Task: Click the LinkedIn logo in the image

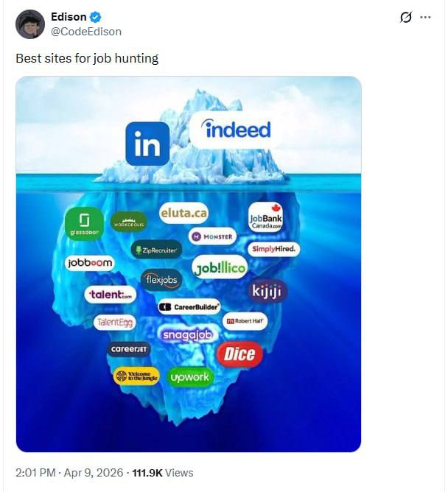Action: pos(147,144)
